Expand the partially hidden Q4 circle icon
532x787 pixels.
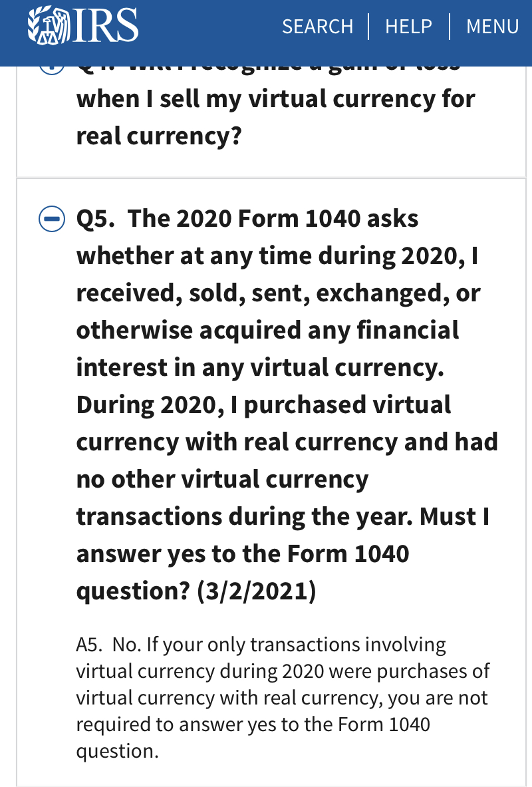tap(52, 71)
